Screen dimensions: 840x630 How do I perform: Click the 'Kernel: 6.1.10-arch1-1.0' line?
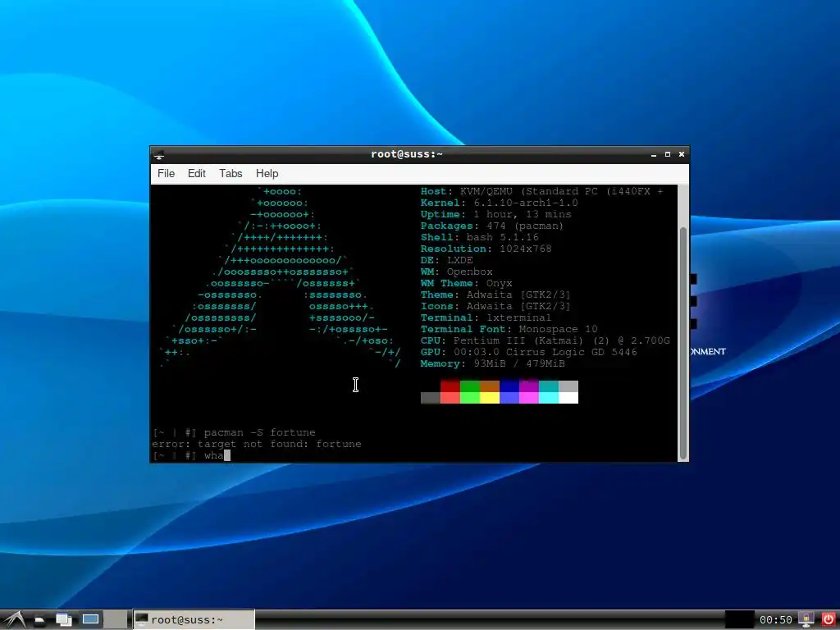[x=500, y=203]
